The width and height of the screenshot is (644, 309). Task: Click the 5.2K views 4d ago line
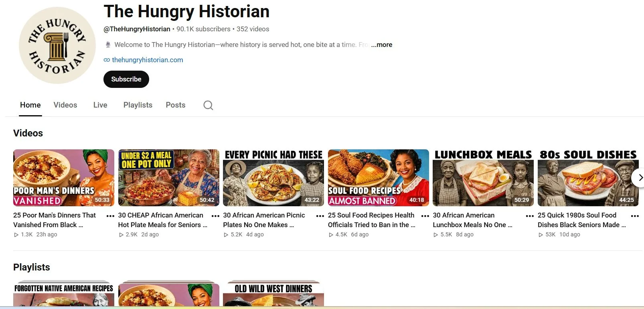click(243, 234)
